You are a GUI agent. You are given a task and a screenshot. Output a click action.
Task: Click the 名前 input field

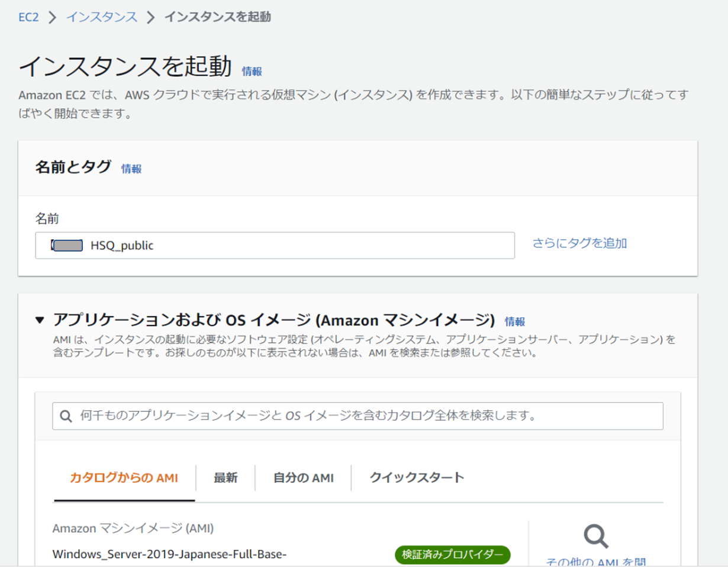275,245
